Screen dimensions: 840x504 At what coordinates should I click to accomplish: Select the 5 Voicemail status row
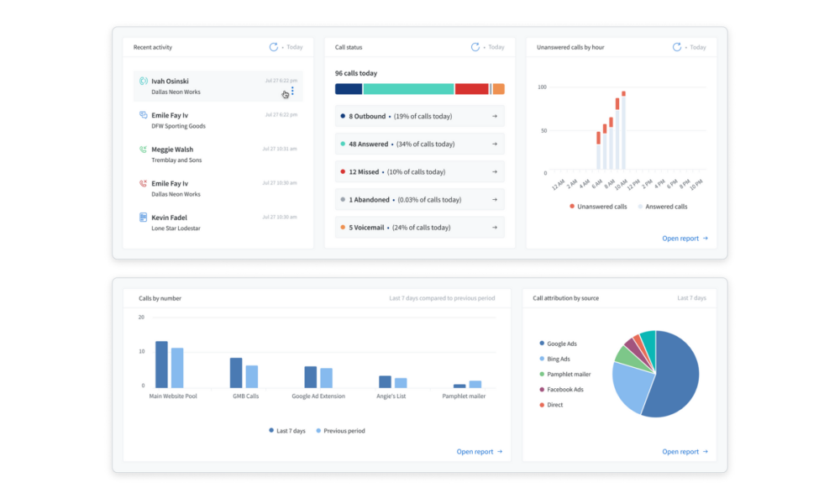point(419,228)
